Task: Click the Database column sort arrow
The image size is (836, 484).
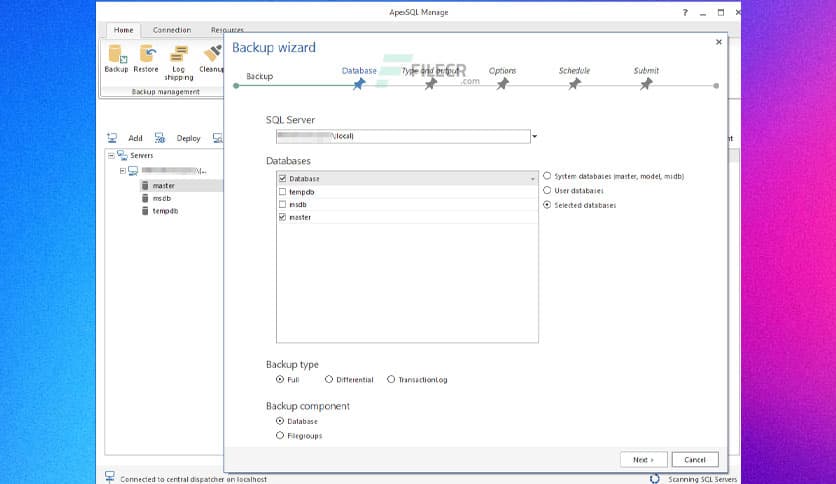Action: (x=532, y=179)
